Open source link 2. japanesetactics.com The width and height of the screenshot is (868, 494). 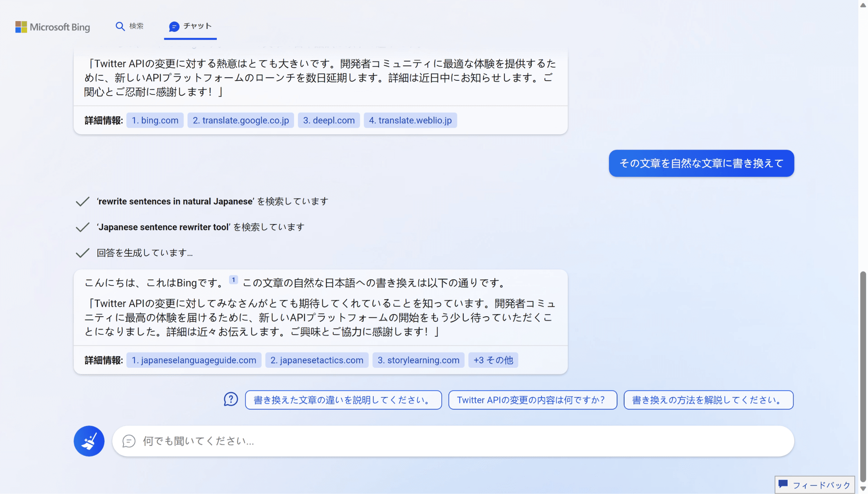317,360
